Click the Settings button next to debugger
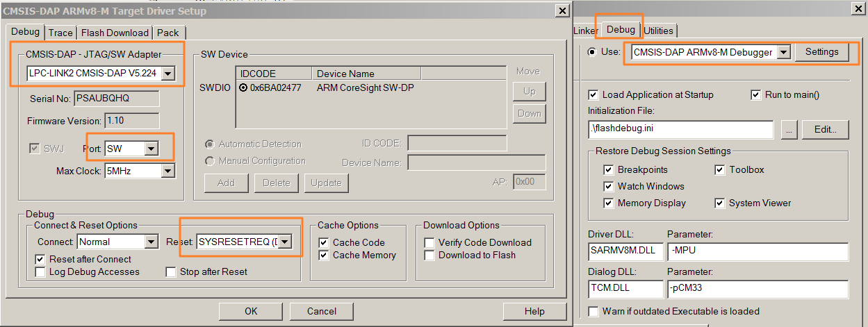Viewport: 868px width, 327px height. pos(821,52)
